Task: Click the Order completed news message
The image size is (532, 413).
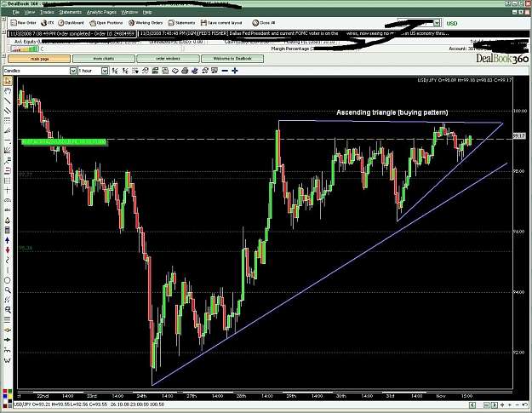Action: point(72,33)
